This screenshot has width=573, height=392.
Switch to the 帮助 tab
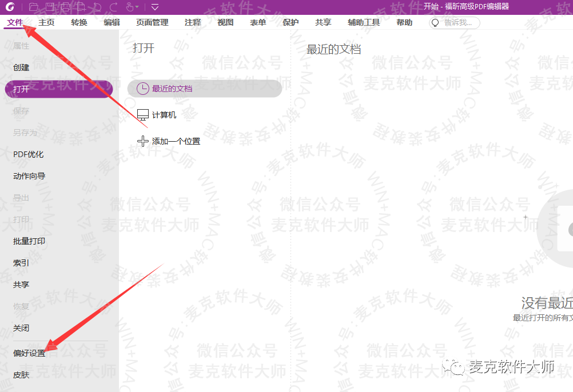(x=404, y=22)
